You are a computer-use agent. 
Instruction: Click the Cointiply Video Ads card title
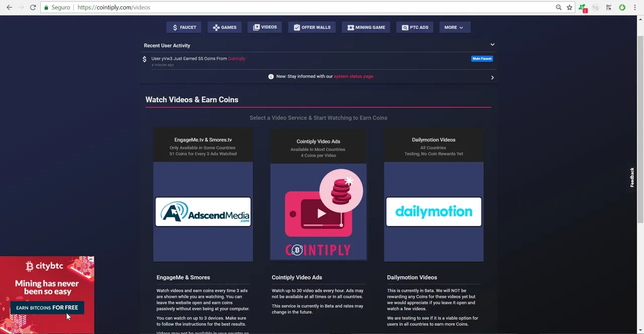tap(318, 142)
